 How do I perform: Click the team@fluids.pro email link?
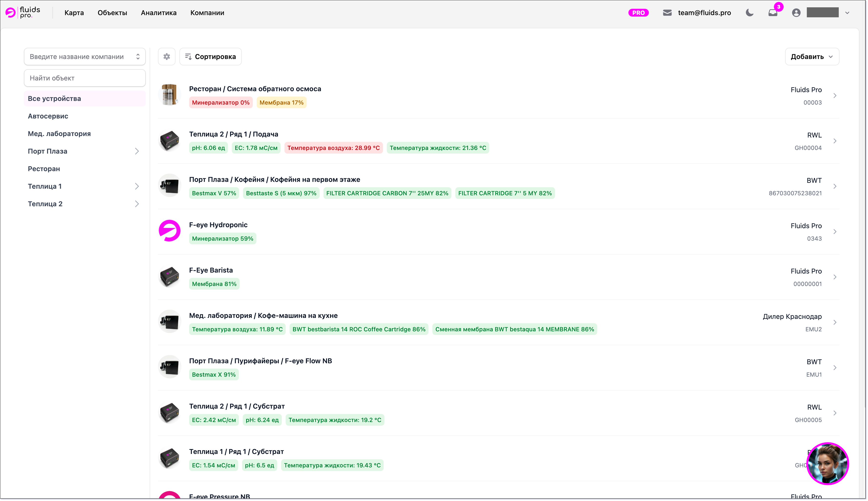click(704, 13)
